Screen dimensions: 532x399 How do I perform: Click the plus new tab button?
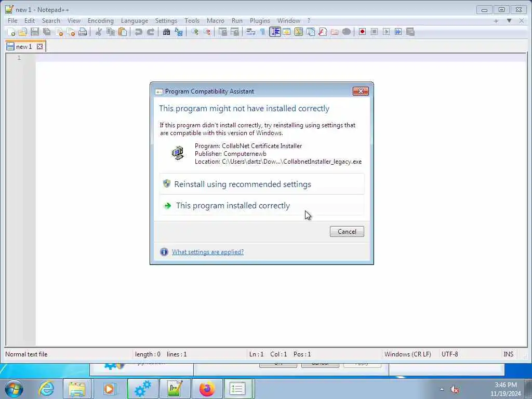(496, 21)
